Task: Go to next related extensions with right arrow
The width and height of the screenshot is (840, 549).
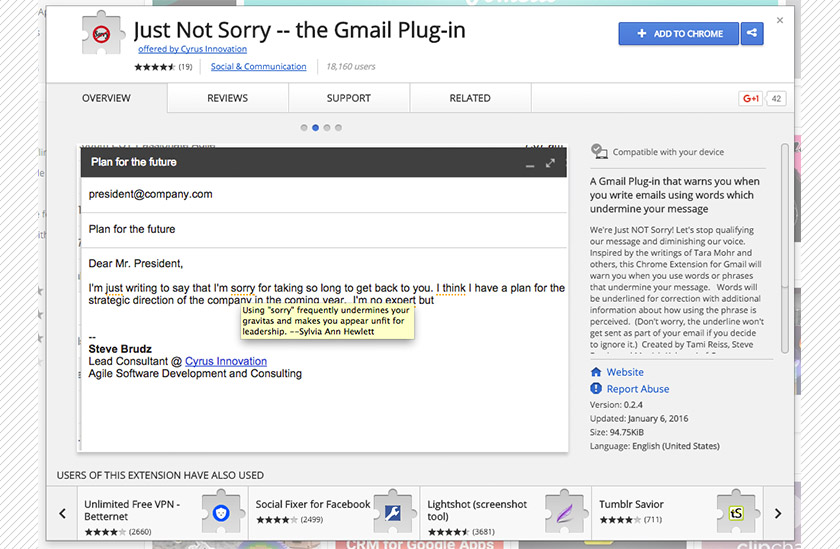Action: (x=778, y=514)
